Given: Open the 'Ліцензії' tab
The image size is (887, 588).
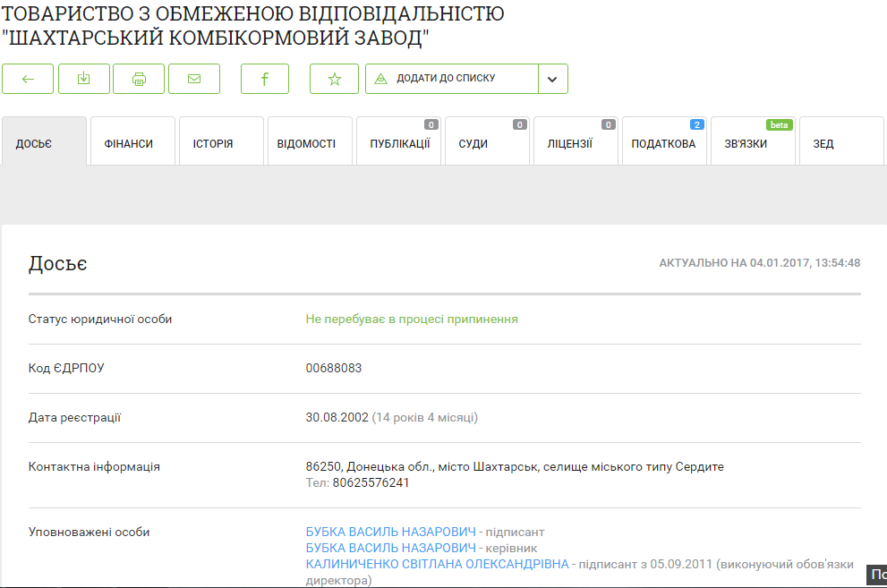Looking at the screenshot, I should tap(576, 143).
